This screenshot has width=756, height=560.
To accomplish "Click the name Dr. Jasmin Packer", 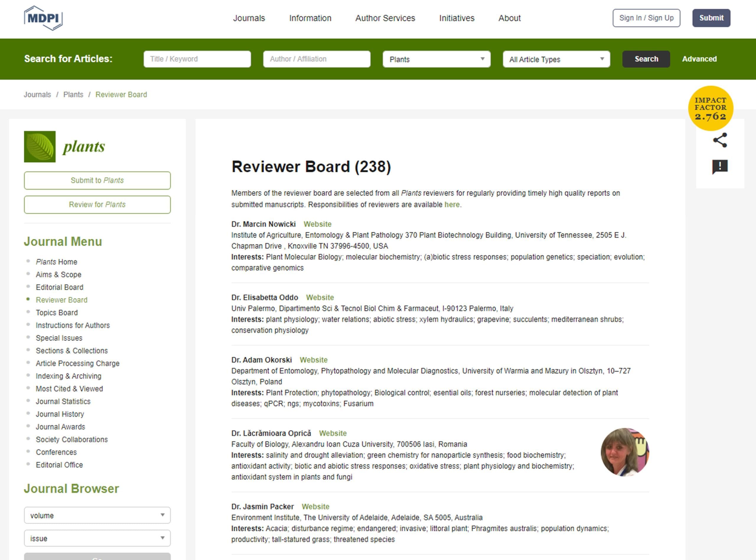I will [263, 507].
